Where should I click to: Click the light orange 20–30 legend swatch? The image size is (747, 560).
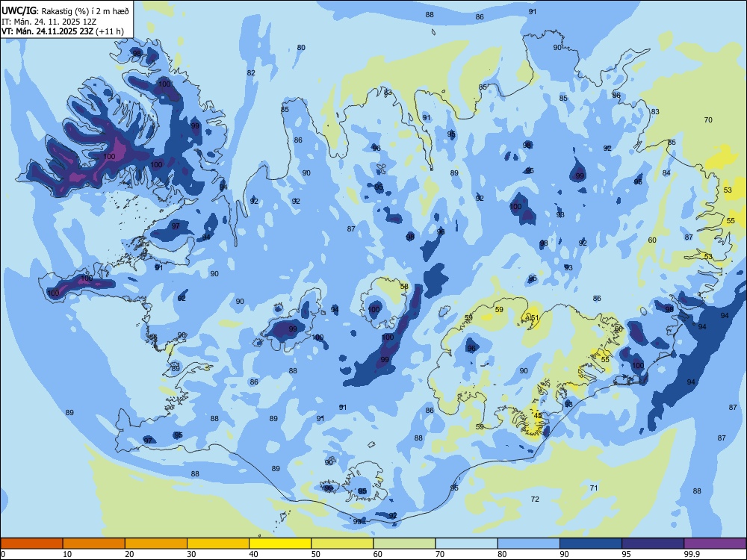pos(156,544)
